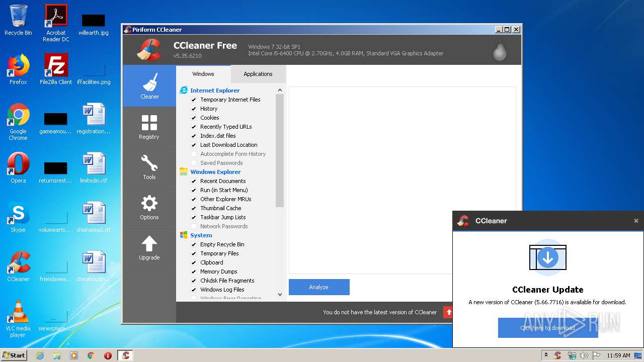Uncheck Thumbnail Cache

(194, 208)
